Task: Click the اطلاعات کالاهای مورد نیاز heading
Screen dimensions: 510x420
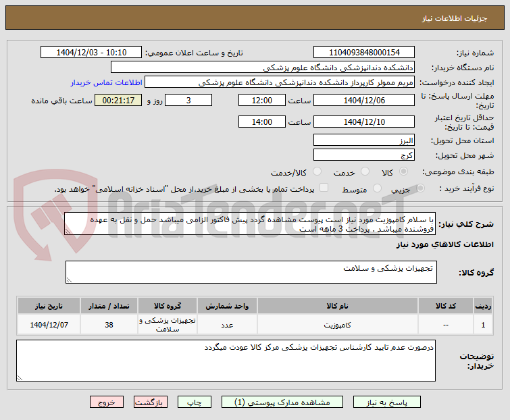Action: point(444,244)
